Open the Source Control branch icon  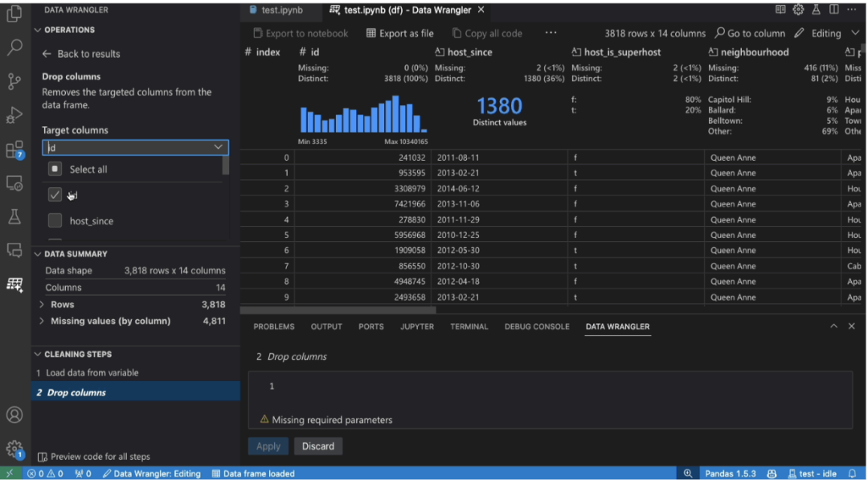tap(14, 81)
